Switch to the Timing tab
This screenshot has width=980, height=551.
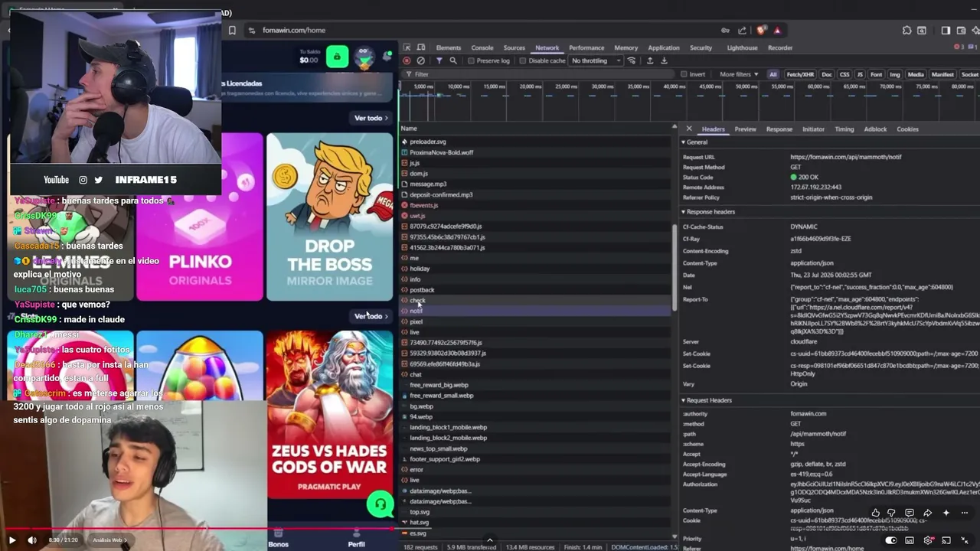(844, 129)
